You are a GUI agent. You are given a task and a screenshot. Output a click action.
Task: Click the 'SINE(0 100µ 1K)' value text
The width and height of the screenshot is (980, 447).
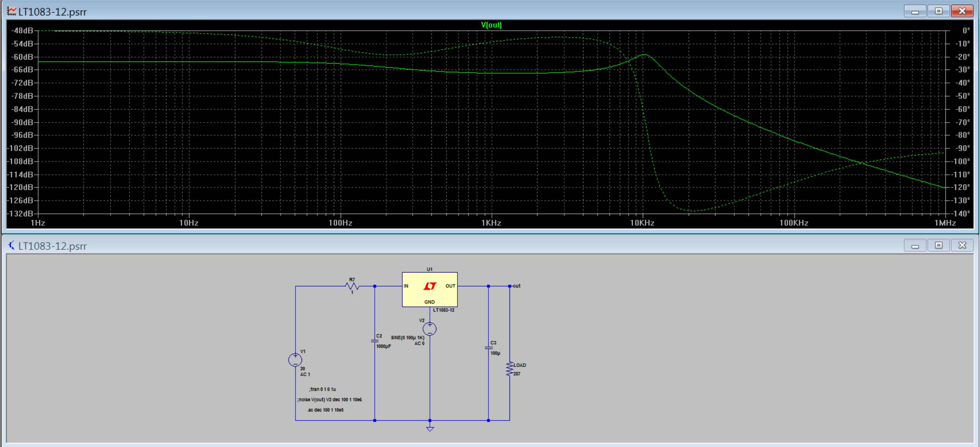407,338
